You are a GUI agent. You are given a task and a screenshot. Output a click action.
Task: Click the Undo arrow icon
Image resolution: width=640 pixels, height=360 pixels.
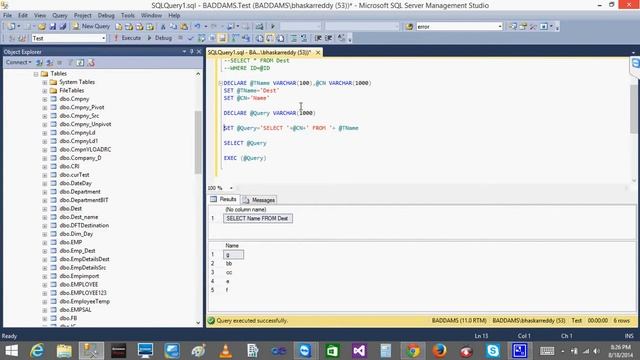pos(198,27)
